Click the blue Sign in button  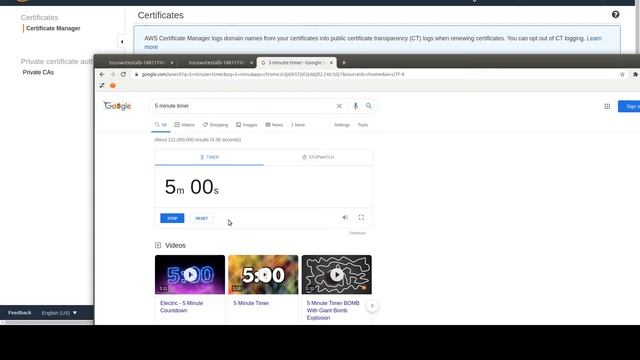point(629,106)
